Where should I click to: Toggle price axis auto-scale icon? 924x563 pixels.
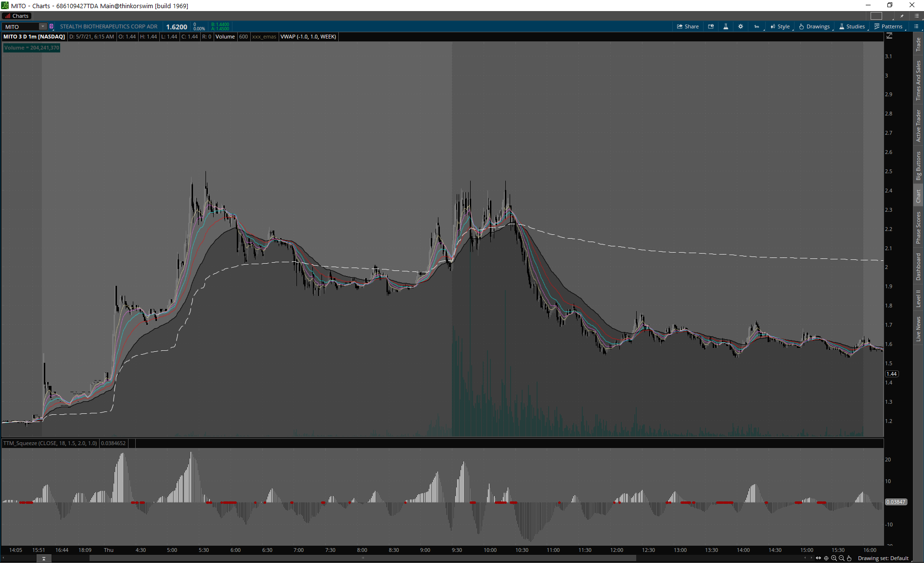pos(889,36)
